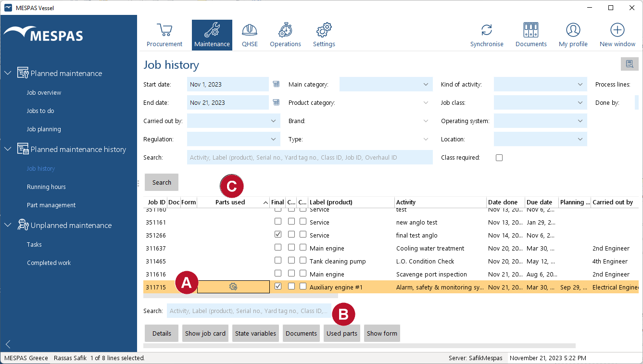Collapse the Planned maintenance history section
This screenshot has width=643, height=364.
click(x=8, y=149)
